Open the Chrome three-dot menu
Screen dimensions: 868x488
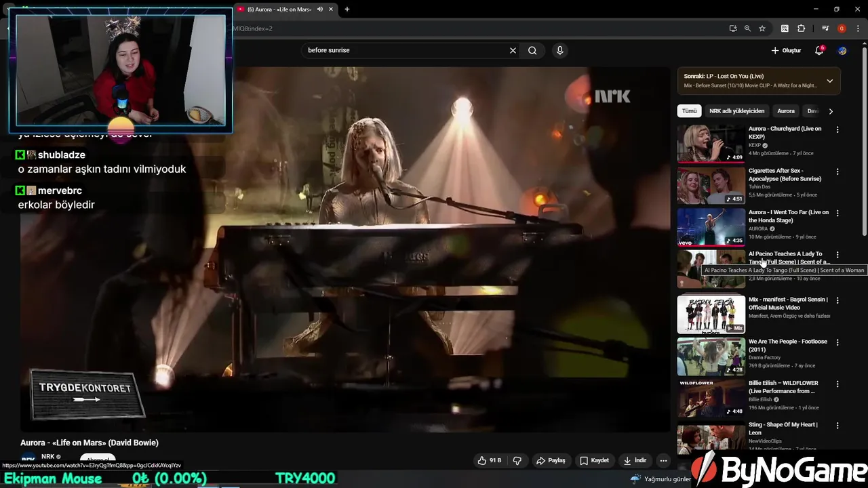click(858, 28)
